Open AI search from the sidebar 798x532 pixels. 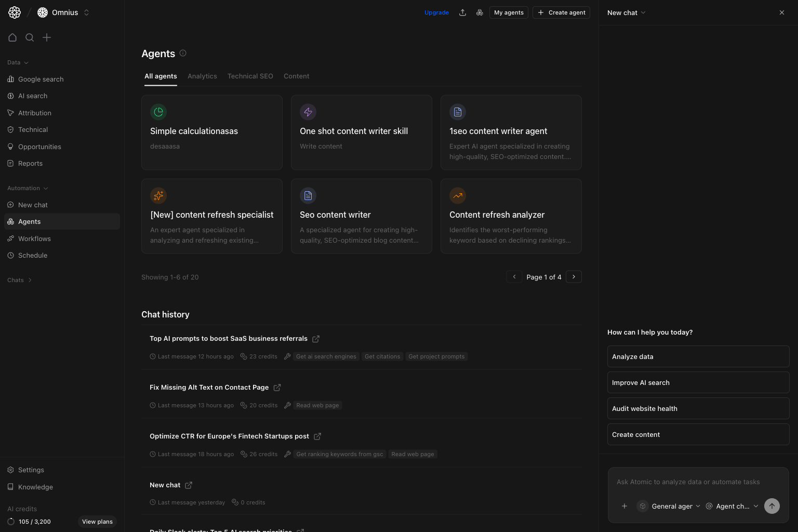coord(33,96)
